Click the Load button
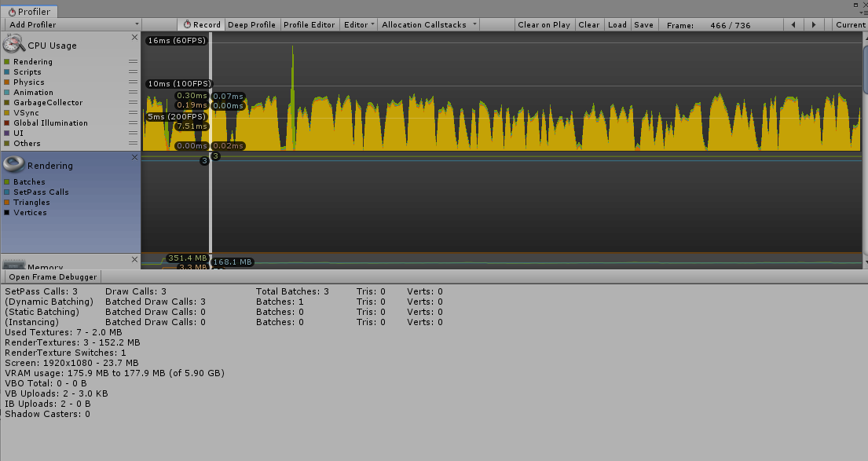Screen dimensions: 868x461 click(x=617, y=25)
